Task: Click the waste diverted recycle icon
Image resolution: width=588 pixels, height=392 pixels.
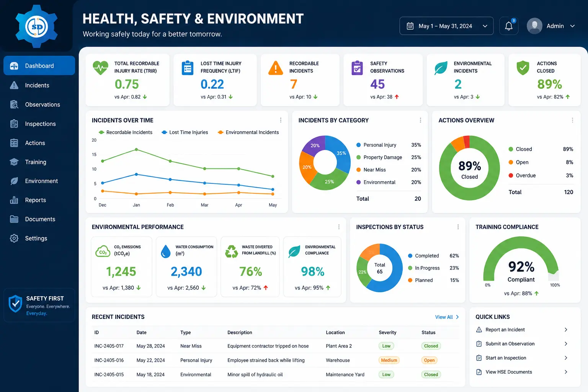Action: 232,252
